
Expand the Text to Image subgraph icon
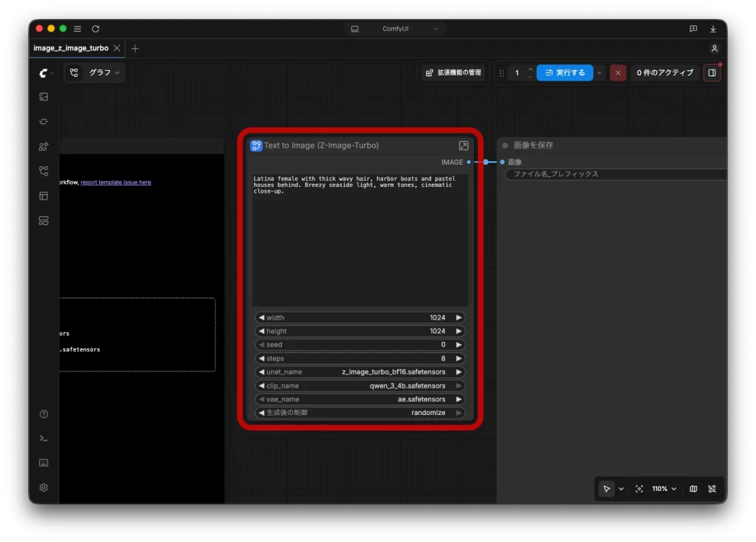[x=464, y=145]
